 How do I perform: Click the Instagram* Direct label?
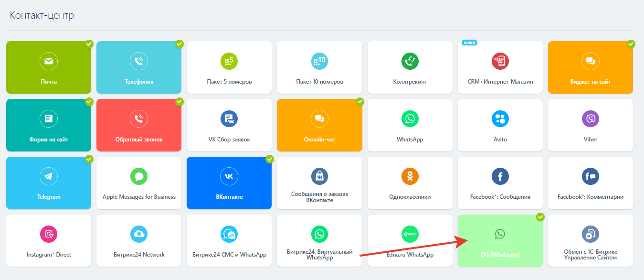click(49, 255)
